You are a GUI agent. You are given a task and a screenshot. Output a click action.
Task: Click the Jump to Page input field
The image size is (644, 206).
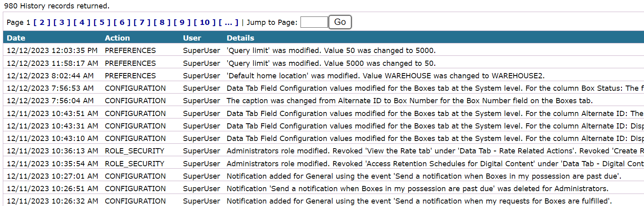314,22
